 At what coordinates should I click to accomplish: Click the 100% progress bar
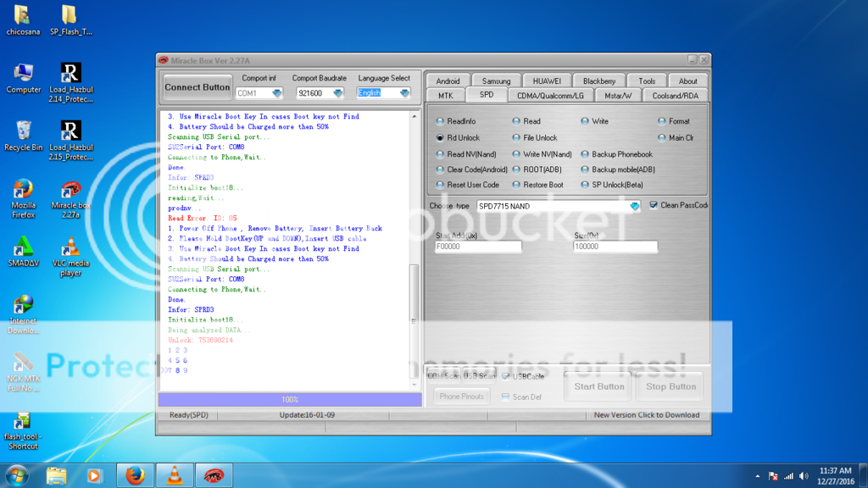(x=290, y=399)
